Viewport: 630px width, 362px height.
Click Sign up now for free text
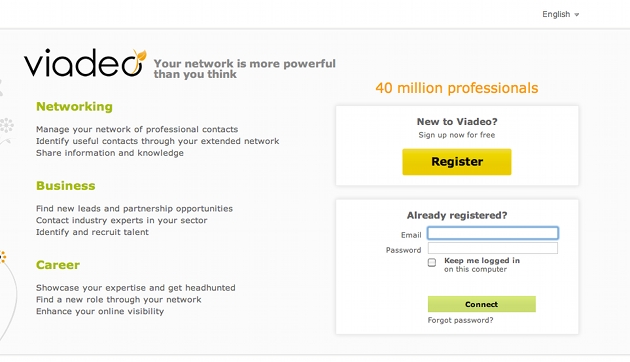[x=457, y=135]
